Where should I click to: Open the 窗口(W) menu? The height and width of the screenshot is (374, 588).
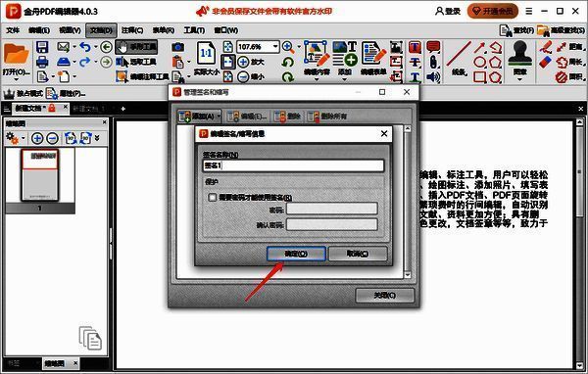pyautogui.click(x=225, y=30)
